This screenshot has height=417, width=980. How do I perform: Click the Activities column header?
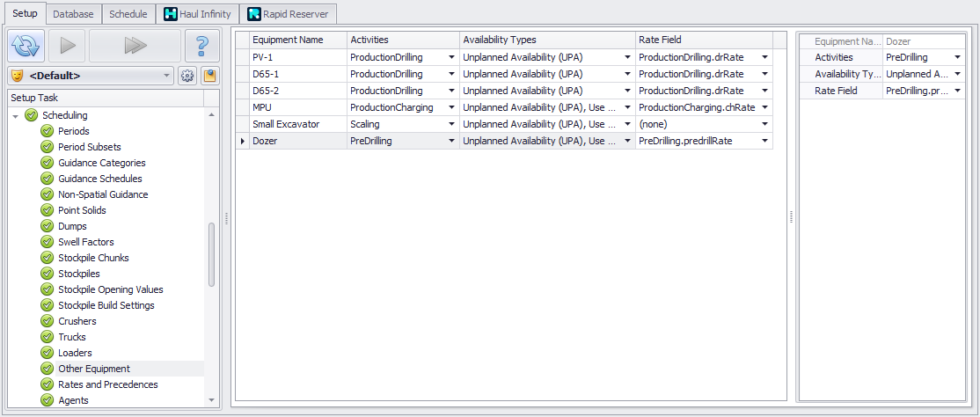point(403,40)
